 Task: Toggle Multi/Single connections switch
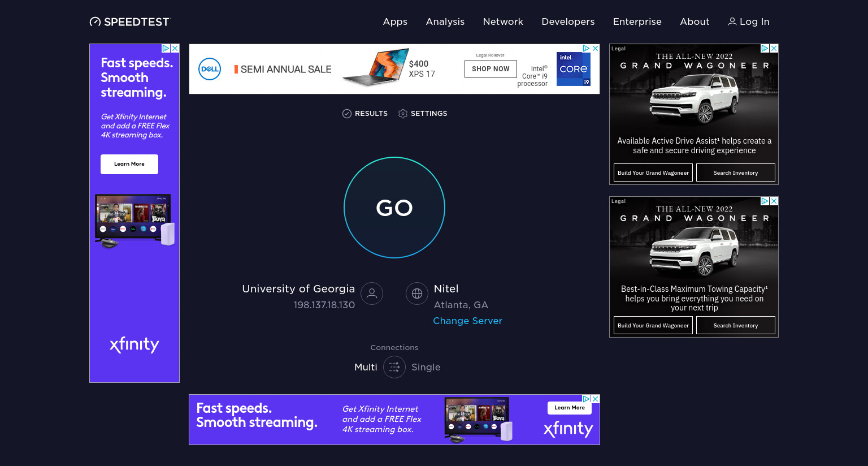[394, 367]
